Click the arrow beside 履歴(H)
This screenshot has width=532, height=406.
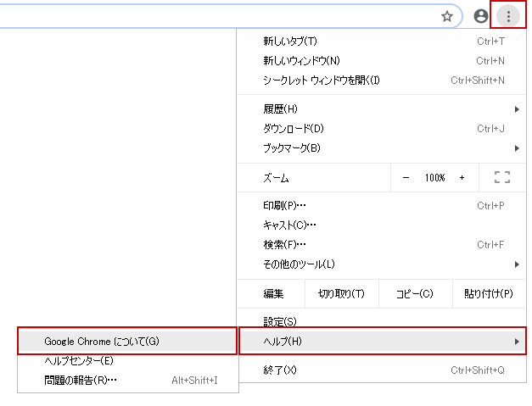(517, 109)
